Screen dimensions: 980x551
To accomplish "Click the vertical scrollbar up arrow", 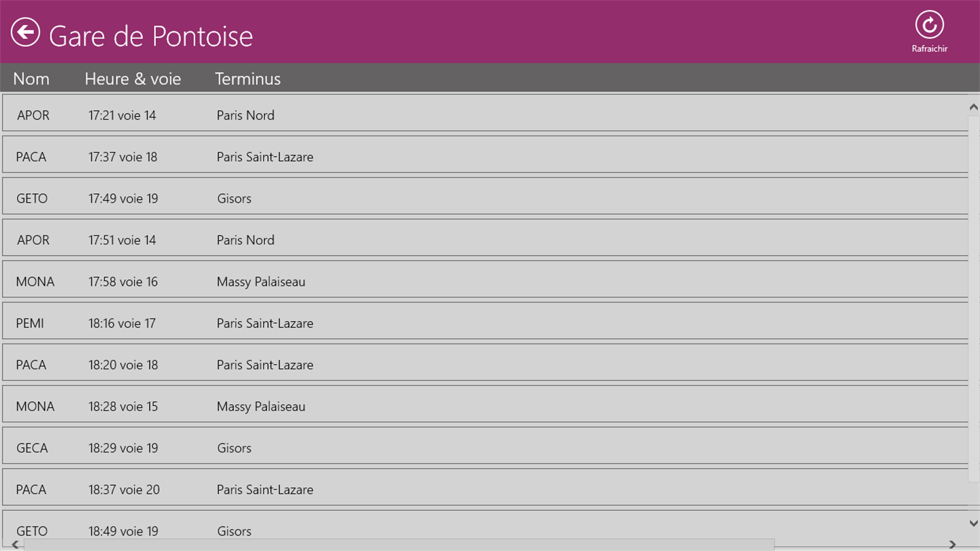I will [x=973, y=107].
